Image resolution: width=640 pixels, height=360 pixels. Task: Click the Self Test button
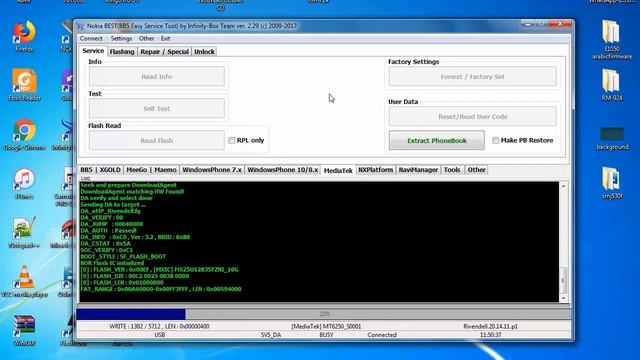click(x=157, y=109)
